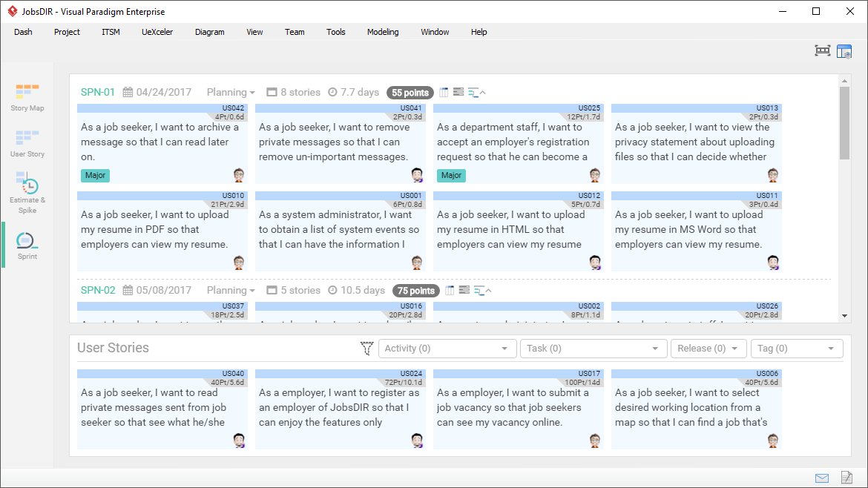
Task: Open the envelope message icon in status bar
Action: [x=822, y=478]
